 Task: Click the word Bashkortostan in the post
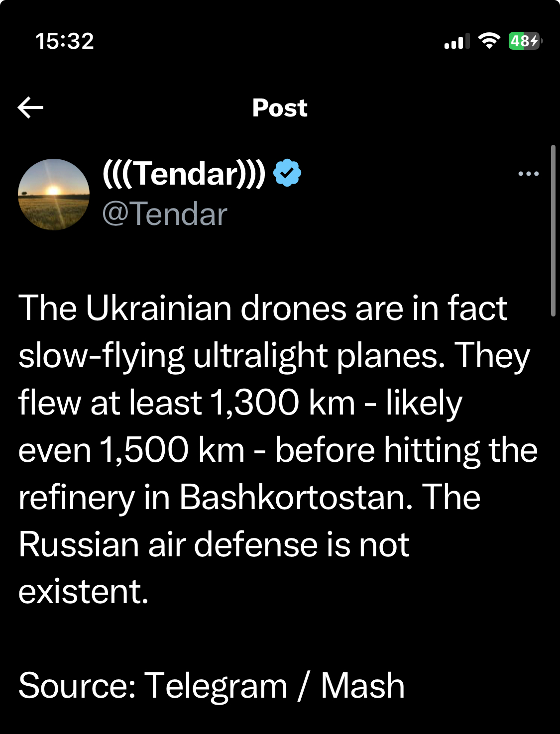[x=296, y=497]
